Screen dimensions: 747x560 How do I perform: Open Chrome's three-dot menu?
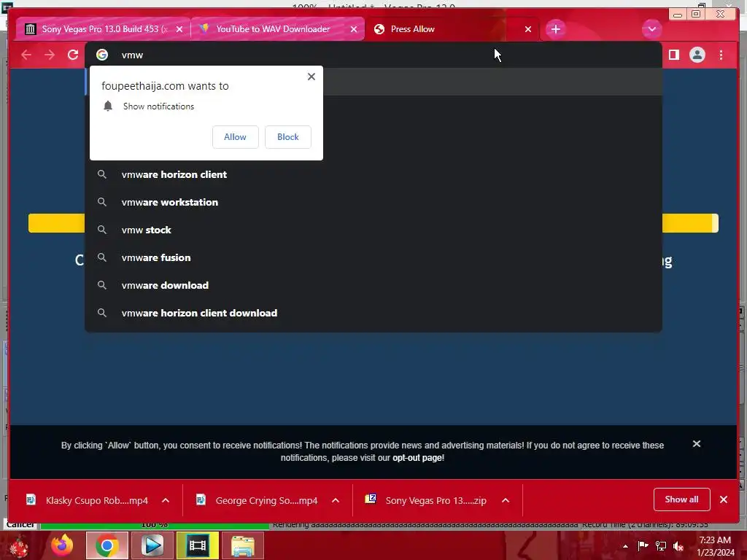pos(721,55)
